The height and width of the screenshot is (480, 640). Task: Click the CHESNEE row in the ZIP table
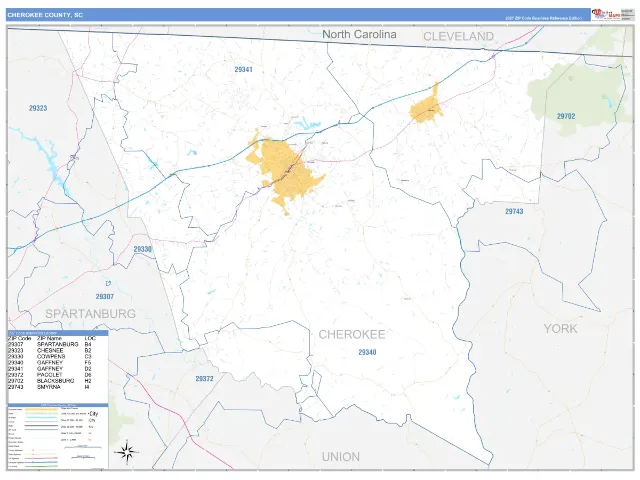coord(51,350)
